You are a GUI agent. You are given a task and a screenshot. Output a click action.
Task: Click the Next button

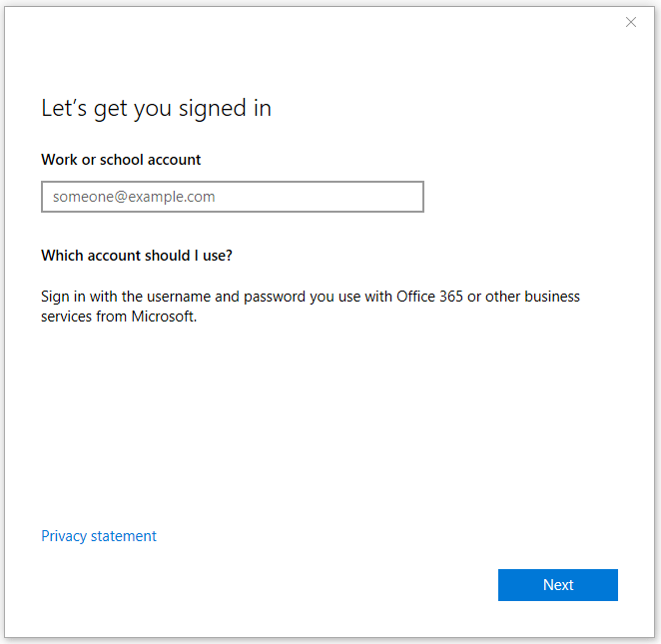click(558, 584)
